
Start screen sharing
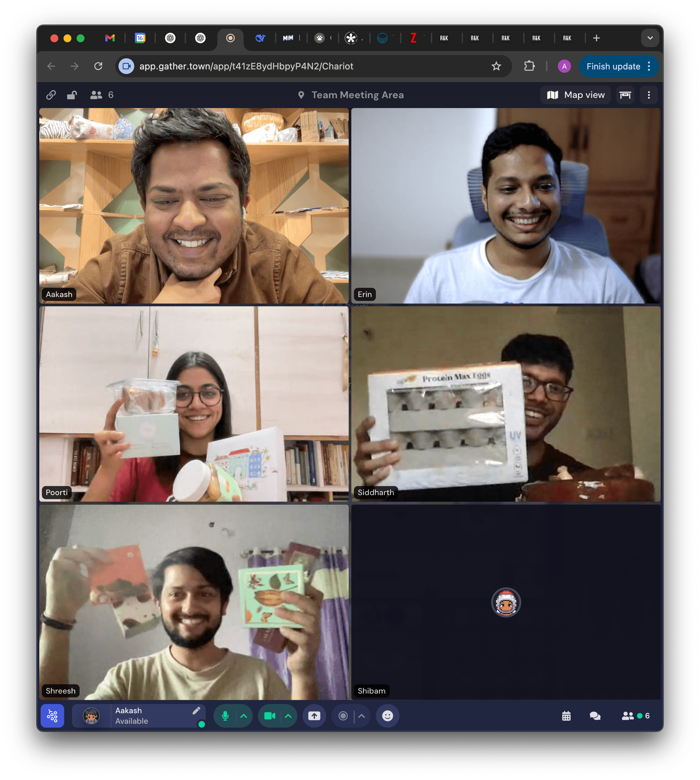pyautogui.click(x=314, y=716)
